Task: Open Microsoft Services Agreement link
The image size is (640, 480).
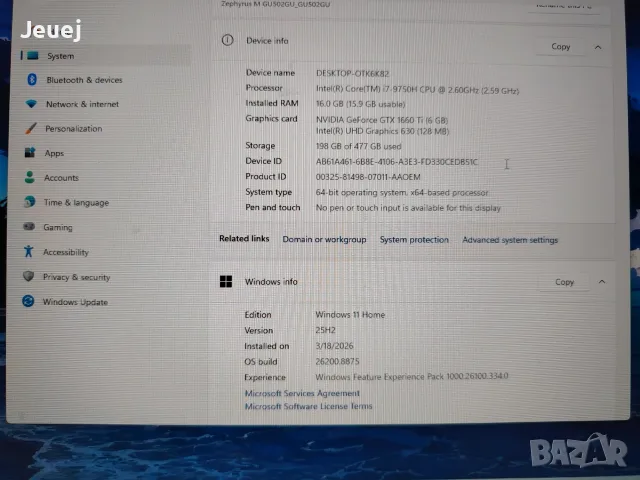Action: coord(302,393)
